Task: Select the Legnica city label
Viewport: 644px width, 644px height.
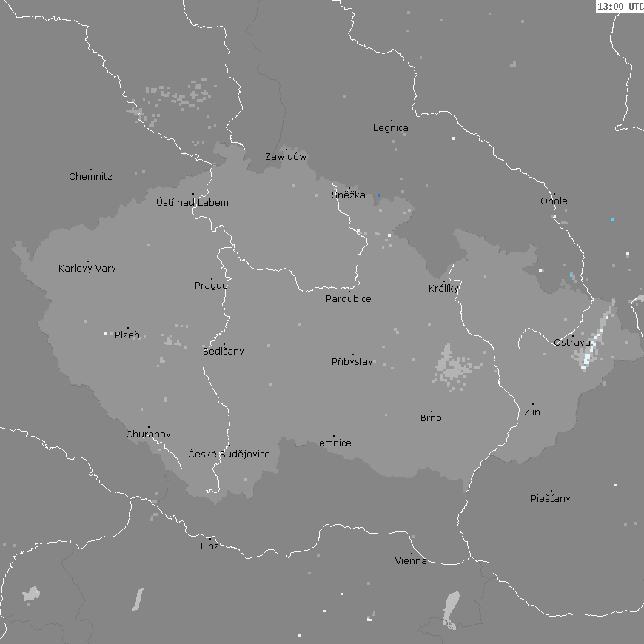Action: (x=390, y=128)
